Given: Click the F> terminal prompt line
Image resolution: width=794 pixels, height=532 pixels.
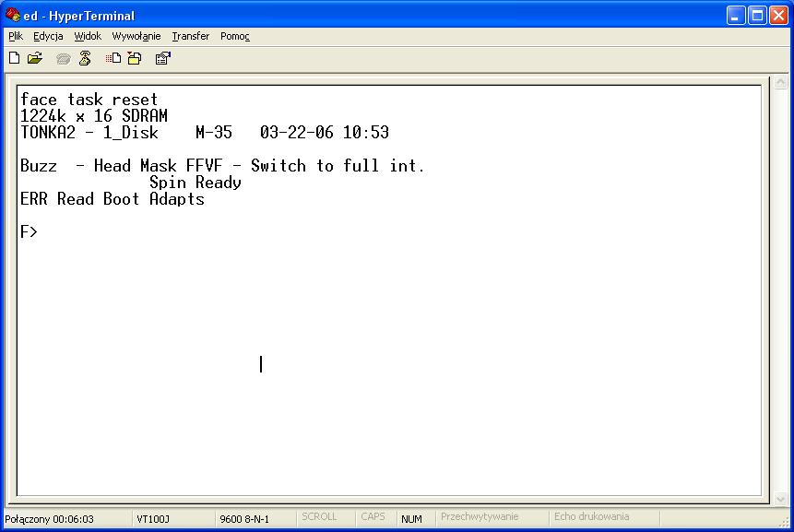Looking at the screenshot, I should click(29, 231).
